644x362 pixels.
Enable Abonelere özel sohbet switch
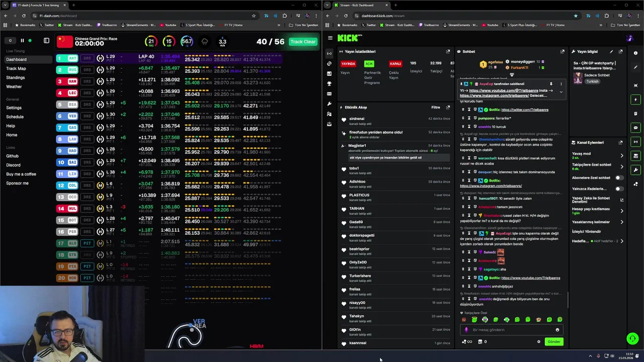pos(619,177)
